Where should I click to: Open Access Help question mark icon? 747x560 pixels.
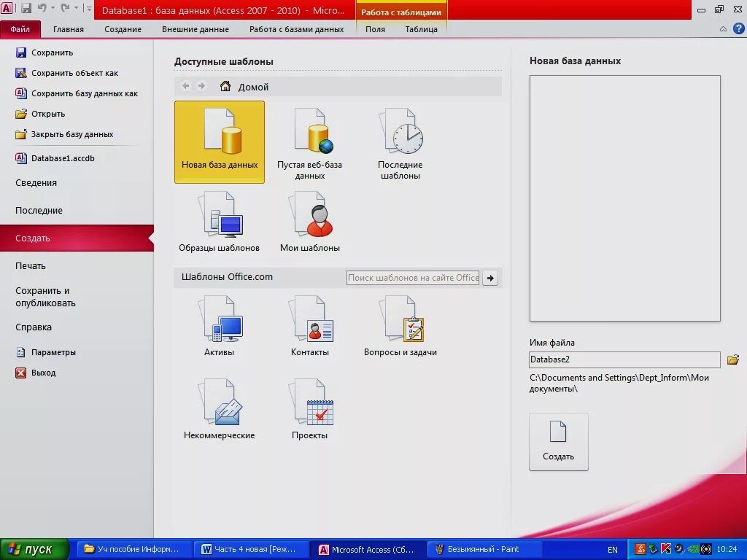(x=738, y=29)
